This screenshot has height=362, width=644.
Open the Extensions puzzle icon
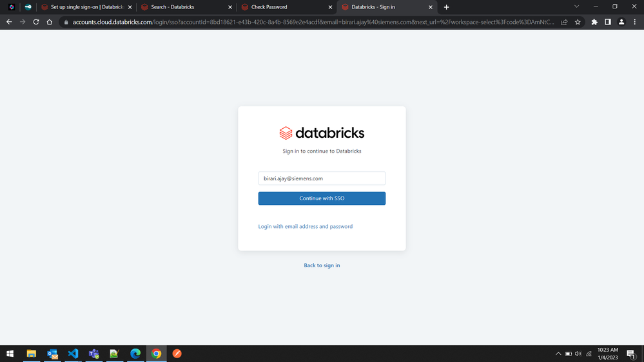594,22
